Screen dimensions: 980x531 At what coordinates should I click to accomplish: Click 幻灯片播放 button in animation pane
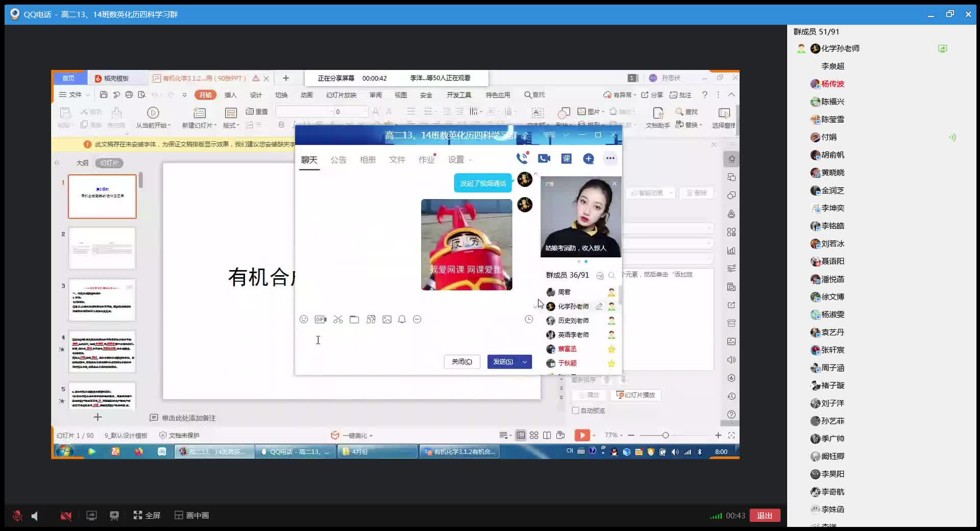pyautogui.click(x=636, y=395)
